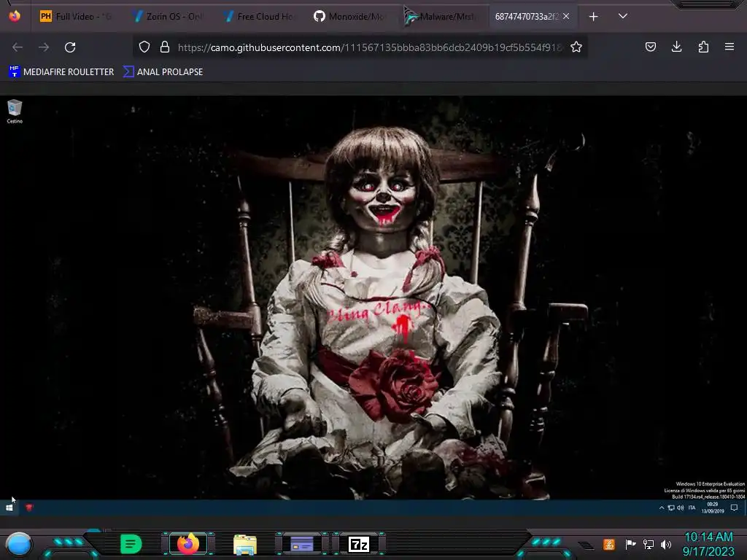Open the green notes app on taskbar
Image resolution: width=747 pixels, height=560 pixels.
[131, 544]
